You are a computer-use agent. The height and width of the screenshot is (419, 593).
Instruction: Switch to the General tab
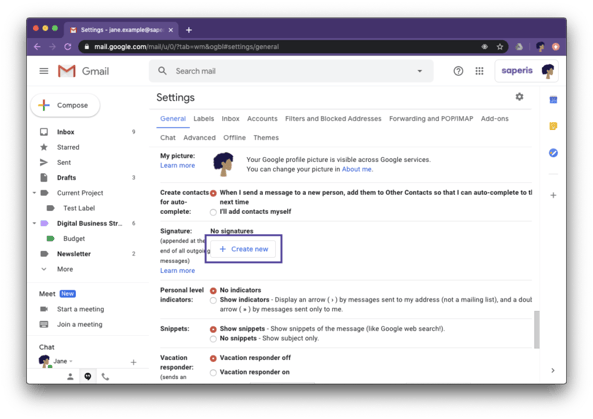173,118
